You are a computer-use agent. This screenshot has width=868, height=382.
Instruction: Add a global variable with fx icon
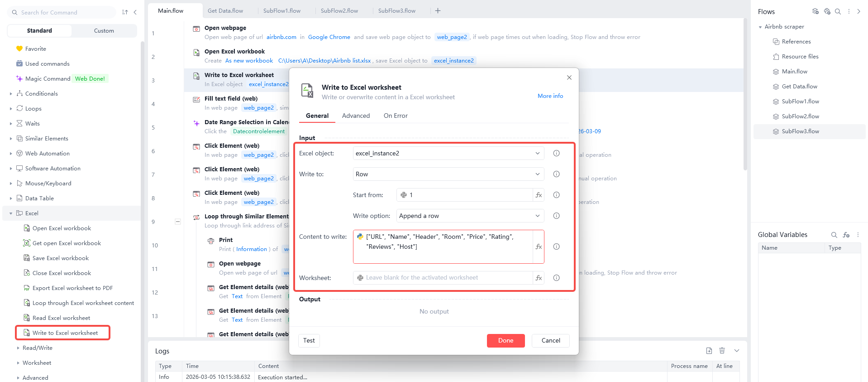pos(846,235)
